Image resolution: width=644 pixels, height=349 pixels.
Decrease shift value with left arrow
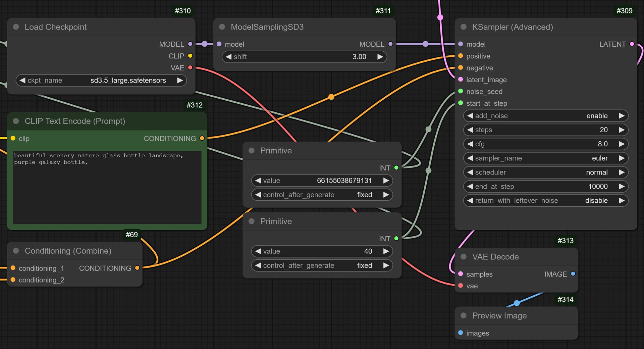click(x=228, y=57)
